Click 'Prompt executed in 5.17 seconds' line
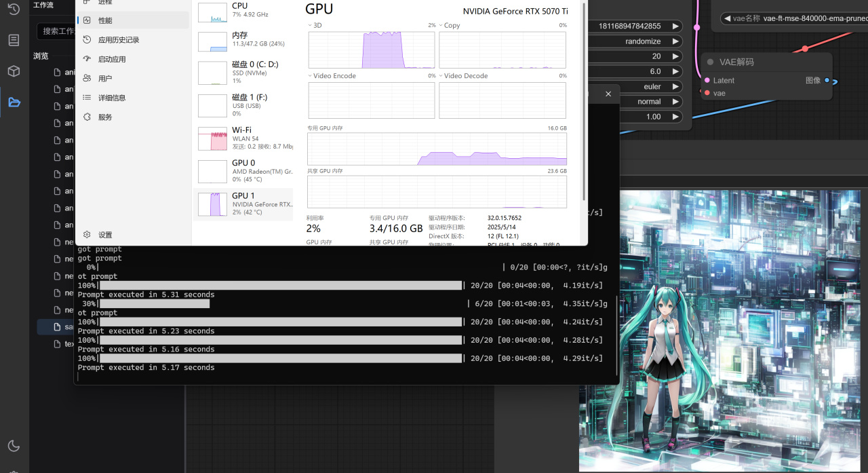868x473 pixels. pyautogui.click(x=146, y=367)
